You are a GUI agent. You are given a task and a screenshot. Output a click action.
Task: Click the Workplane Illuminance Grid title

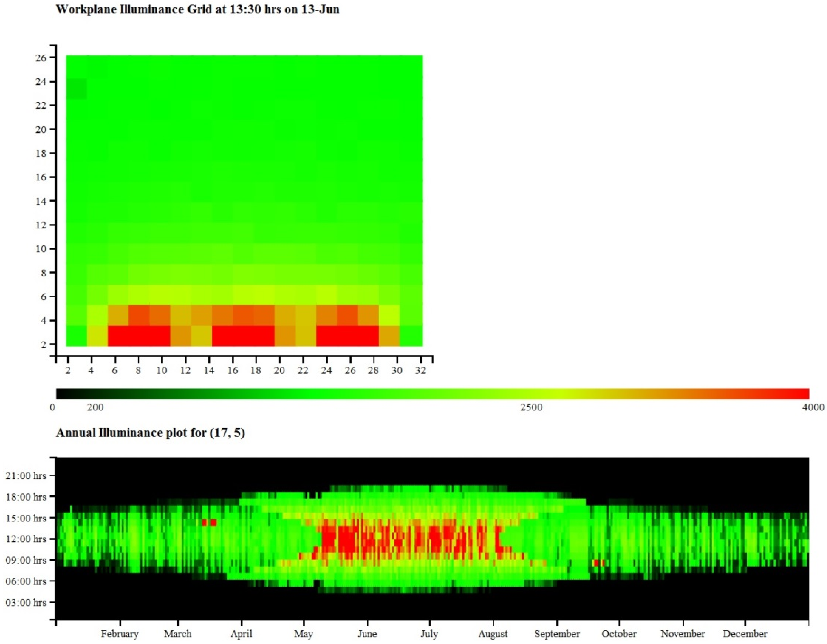(x=197, y=9)
